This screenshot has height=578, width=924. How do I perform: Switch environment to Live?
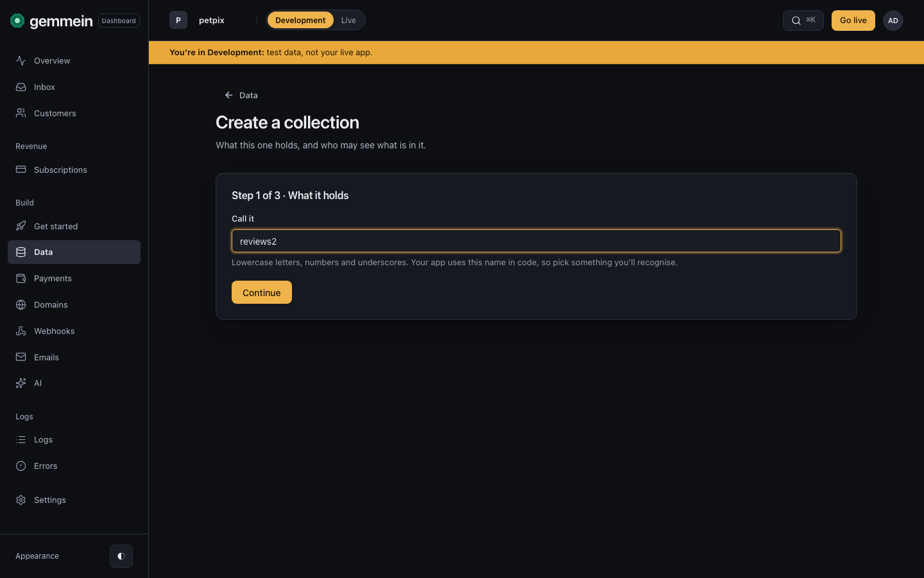coord(348,21)
